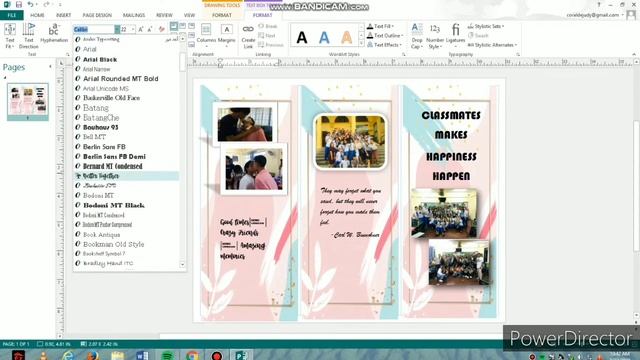Click the increase font size icon

[x=141, y=29]
